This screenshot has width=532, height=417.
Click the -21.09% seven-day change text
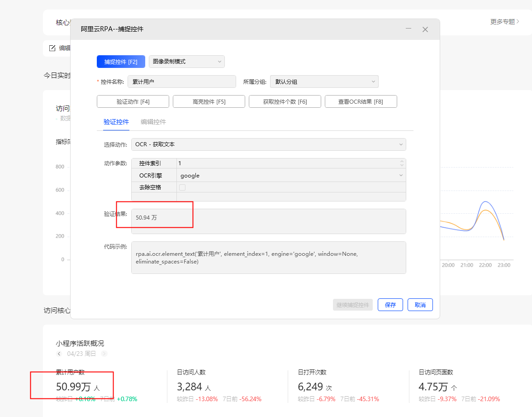489,399
